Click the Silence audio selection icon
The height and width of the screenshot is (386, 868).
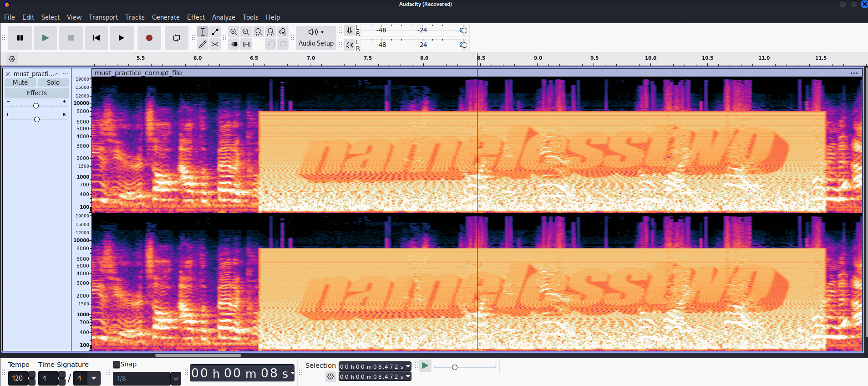246,44
